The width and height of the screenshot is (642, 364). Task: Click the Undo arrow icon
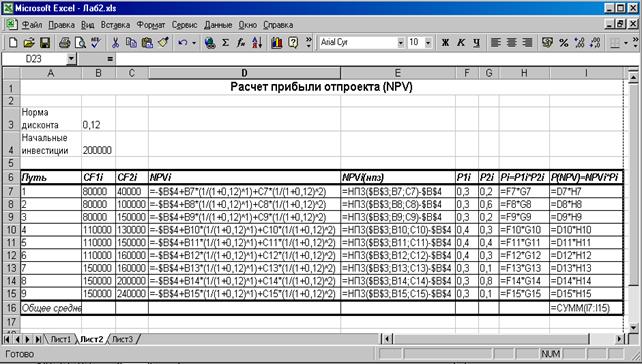pos(183,43)
